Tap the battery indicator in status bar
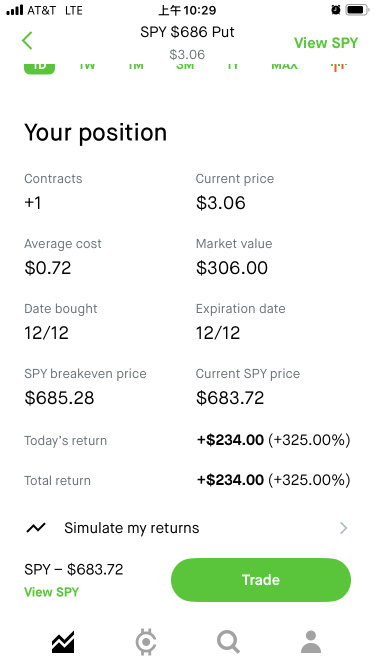The height and width of the screenshot is (667, 375). (x=357, y=10)
